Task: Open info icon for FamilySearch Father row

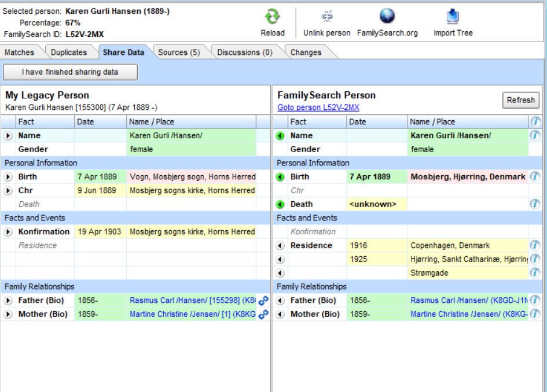Action: pyautogui.click(x=535, y=300)
